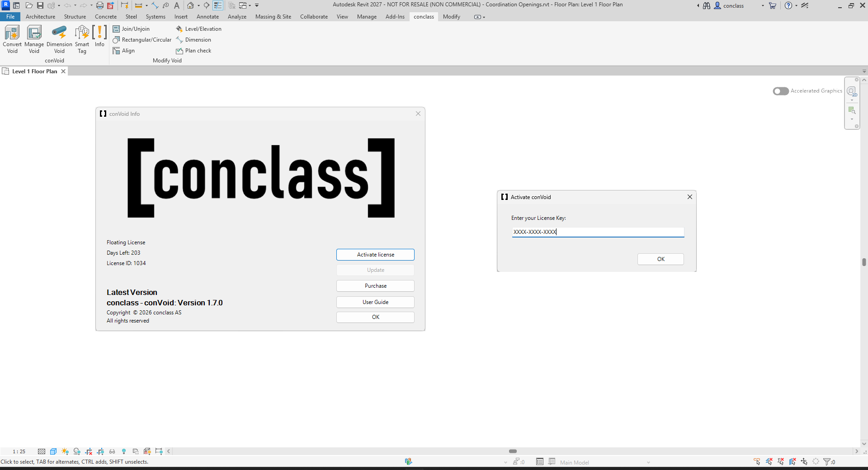Viewport: 868px width, 470px height.
Task: Open the Manage Void tool
Action: coord(34,39)
